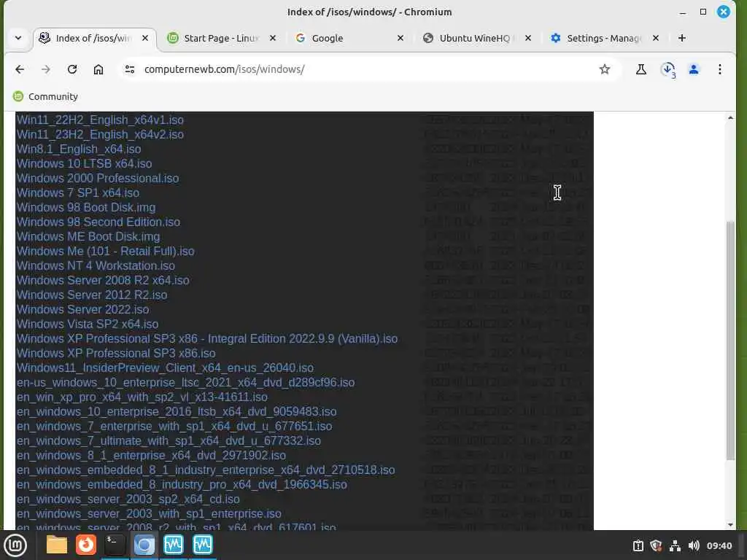Open en_windows_7_enterprise_with_sp1 iso
This screenshot has width=747, height=560.
[x=174, y=426]
